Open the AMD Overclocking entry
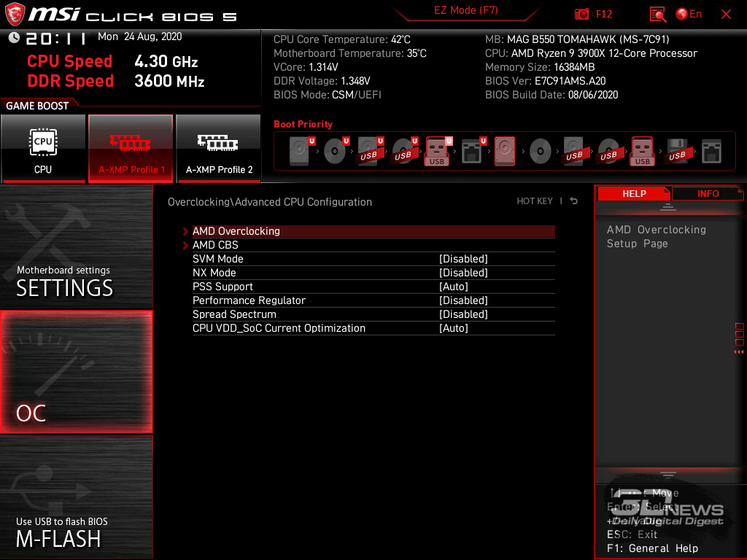747x560 pixels. (373, 231)
